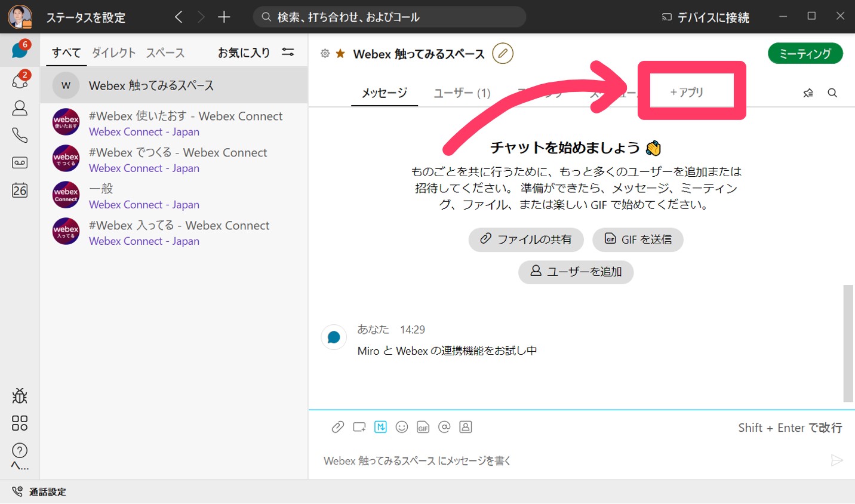Pin the space using the pin icon
The height and width of the screenshot is (504, 855).
(808, 93)
